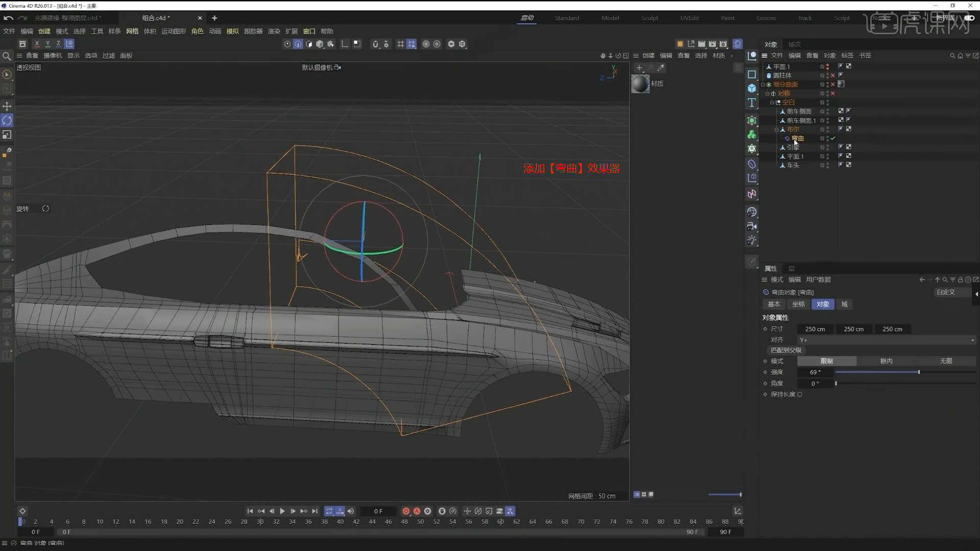Toggle visibility dots of 车头 object
This screenshot has width=980, height=551.
(x=827, y=165)
